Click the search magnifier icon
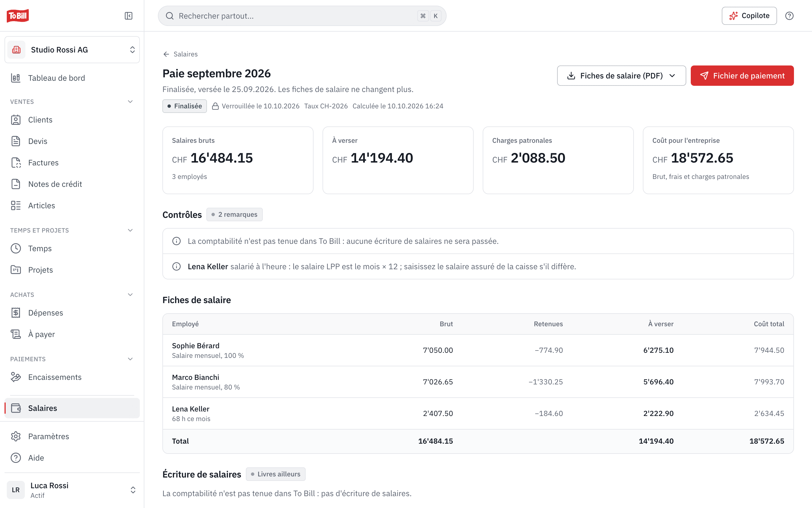This screenshot has height=508, width=812. coord(170,16)
